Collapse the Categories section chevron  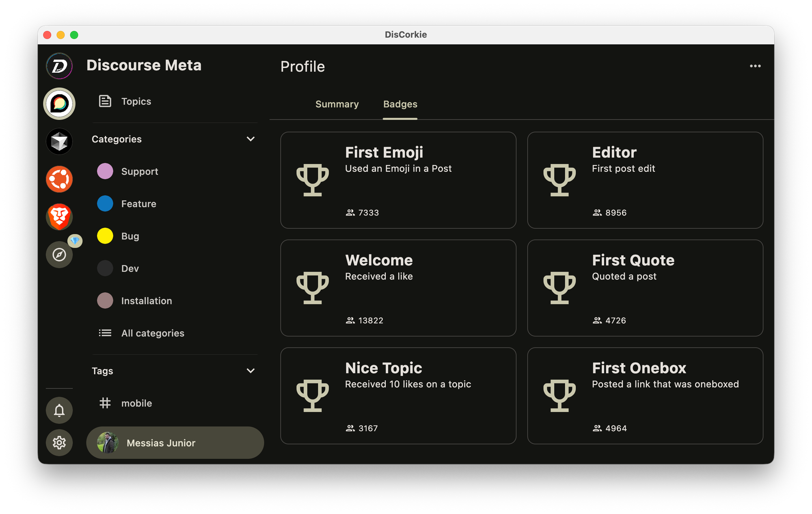coord(251,139)
